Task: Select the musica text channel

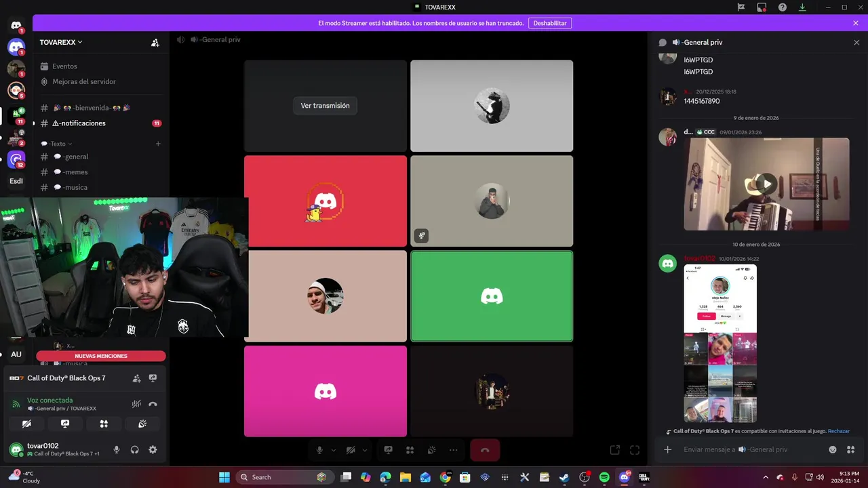Action: [x=100, y=187]
